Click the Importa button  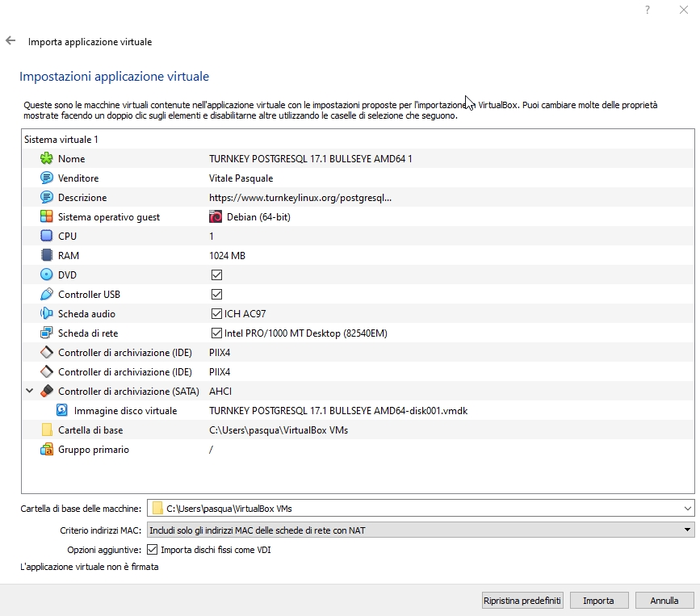point(598,601)
